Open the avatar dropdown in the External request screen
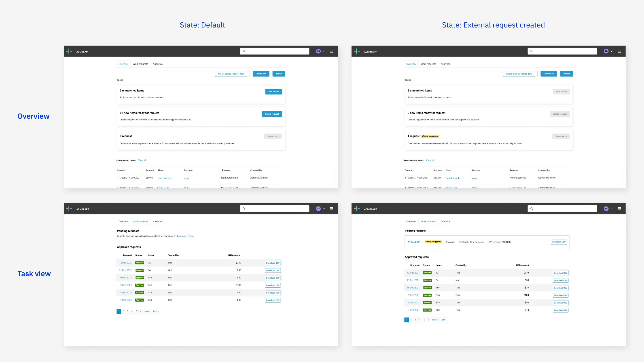Screen dimensions: 644x362 pyautogui.click(x=612, y=51)
